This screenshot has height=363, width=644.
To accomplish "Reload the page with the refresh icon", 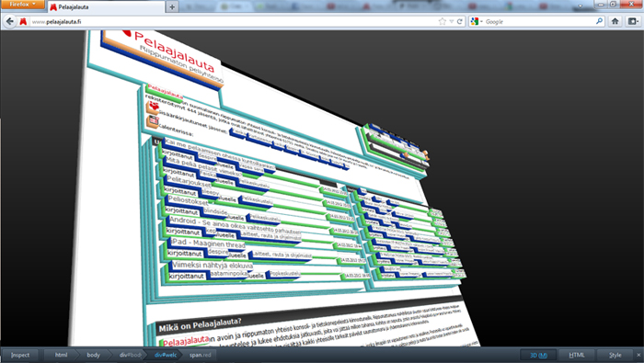I will pos(460,22).
